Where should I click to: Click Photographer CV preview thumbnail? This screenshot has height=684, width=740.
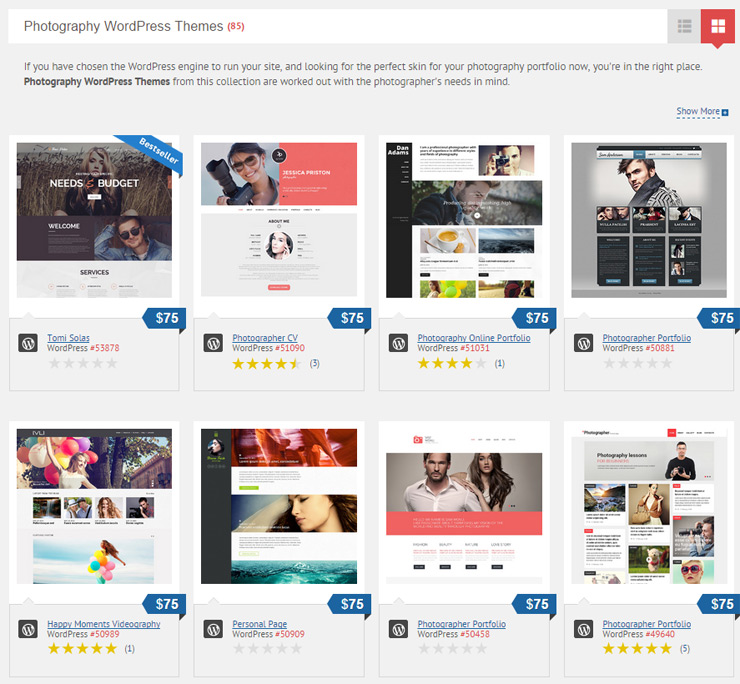279,220
